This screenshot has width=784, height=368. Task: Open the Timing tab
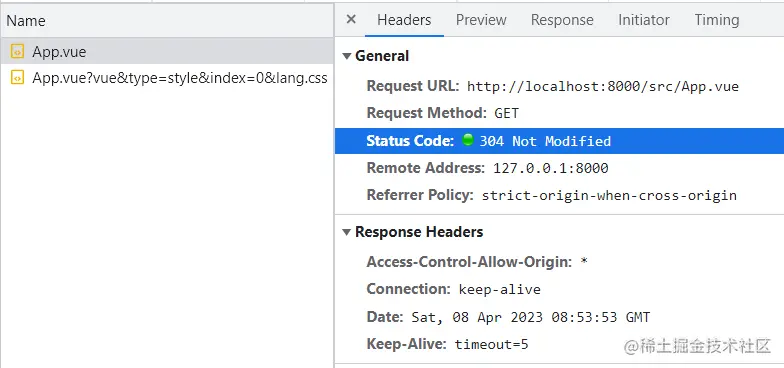716,20
